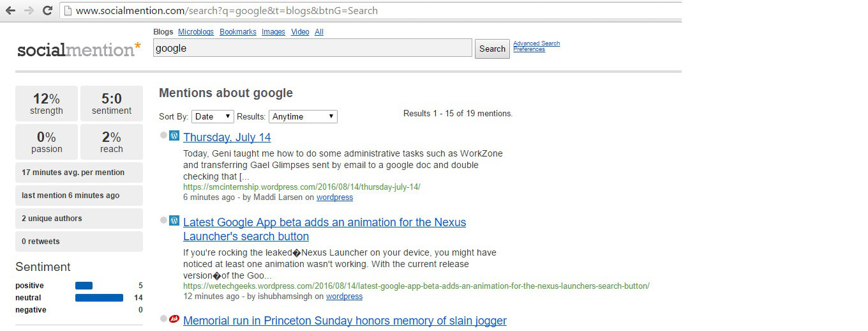This screenshot has width=868, height=331.
Task: Click gray dot beside Memorial run result
Action: point(163,319)
